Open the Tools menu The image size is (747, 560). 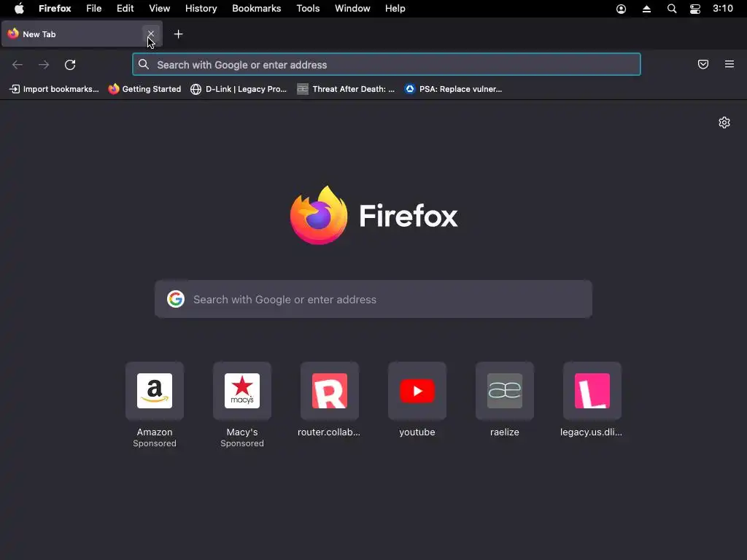click(309, 9)
